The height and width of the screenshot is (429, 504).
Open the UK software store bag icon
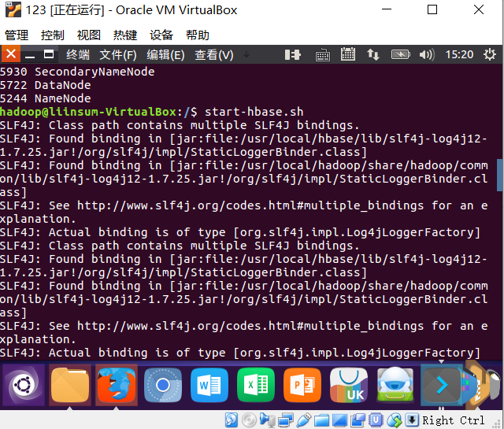coord(349,385)
